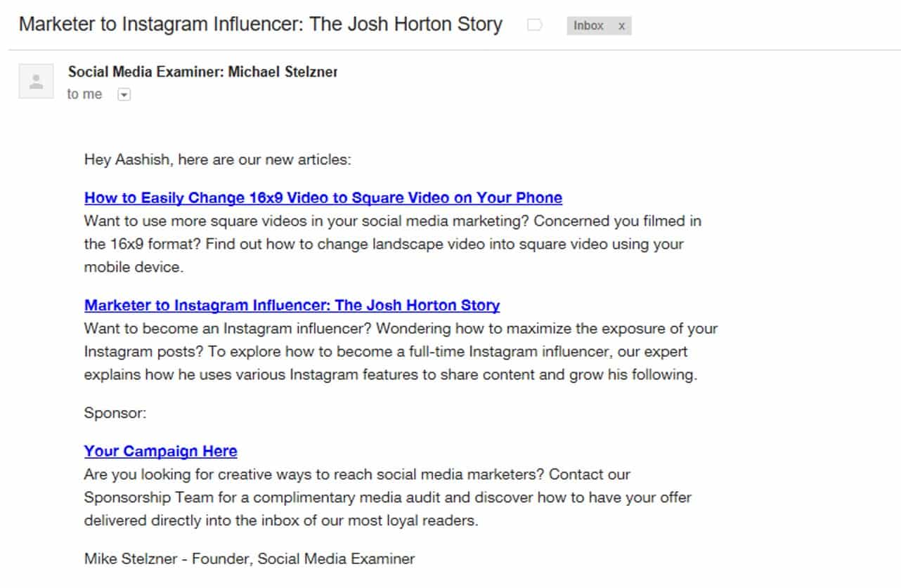Click the Inbox label tag
The width and height of the screenshot is (901, 588).
pyautogui.click(x=588, y=26)
